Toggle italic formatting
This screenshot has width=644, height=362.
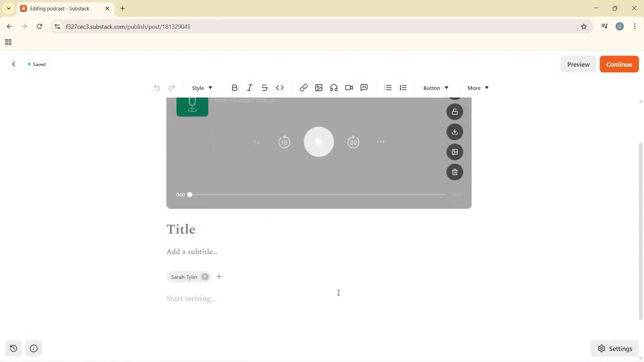(250, 87)
